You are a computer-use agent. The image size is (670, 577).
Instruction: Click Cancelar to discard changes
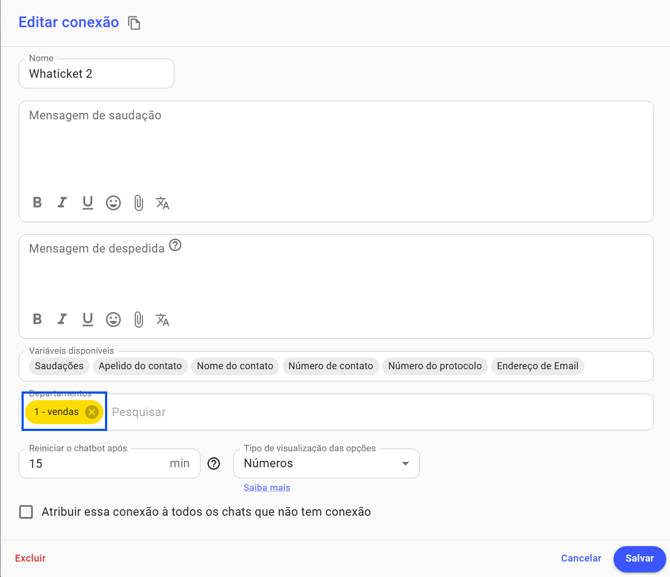pyautogui.click(x=581, y=558)
